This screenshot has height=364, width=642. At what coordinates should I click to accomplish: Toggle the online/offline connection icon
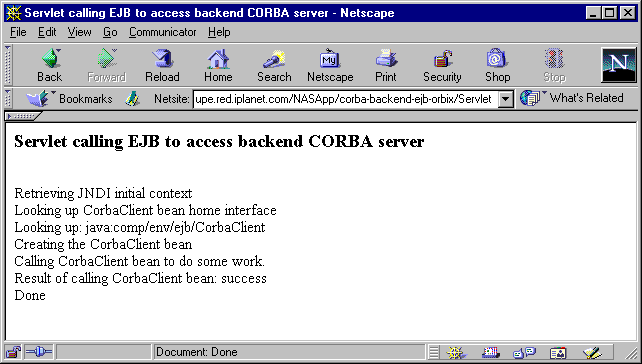point(38,352)
